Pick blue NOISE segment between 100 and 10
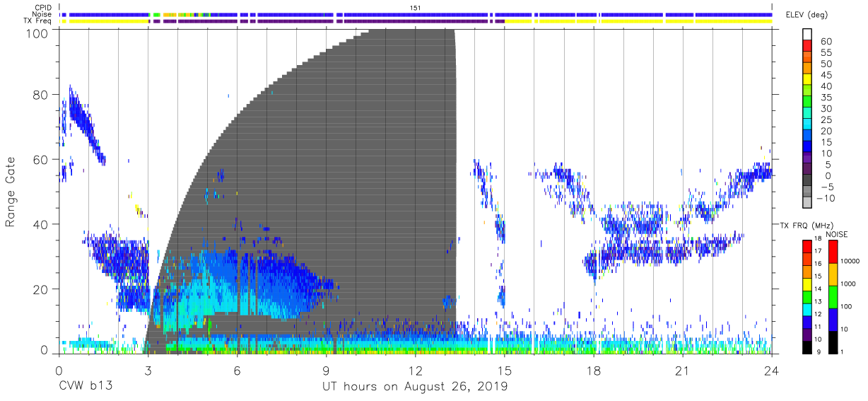Viewport: 868px width, 401px height. coord(833,320)
